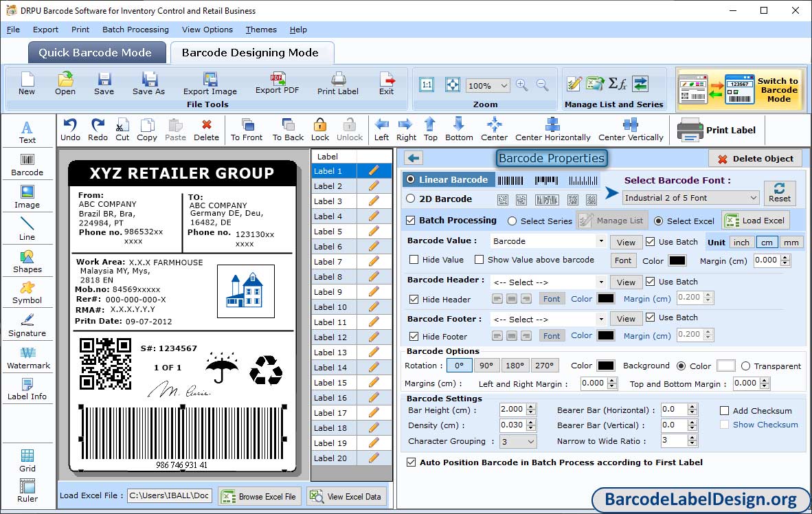
Task: Zoom in with magnifier plus icon
Action: [522, 85]
